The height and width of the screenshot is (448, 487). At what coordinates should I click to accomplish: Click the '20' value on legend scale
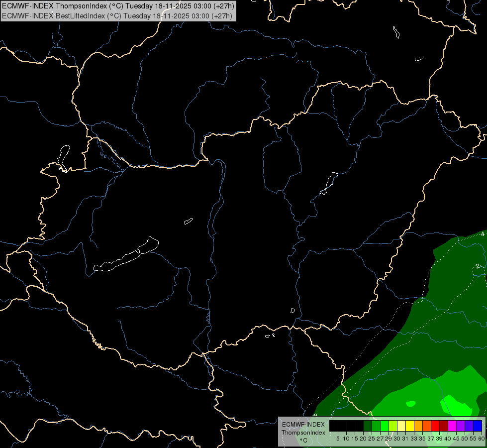pos(363,439)
